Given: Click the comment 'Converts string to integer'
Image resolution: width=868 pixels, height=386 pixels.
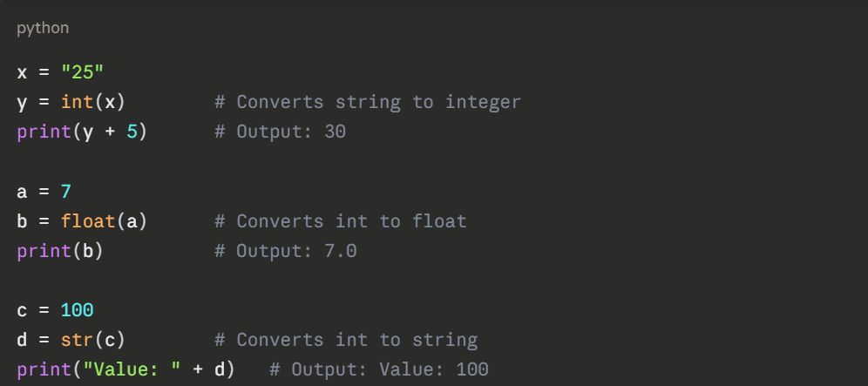Looking at the screenshot, I should point(367,102).
